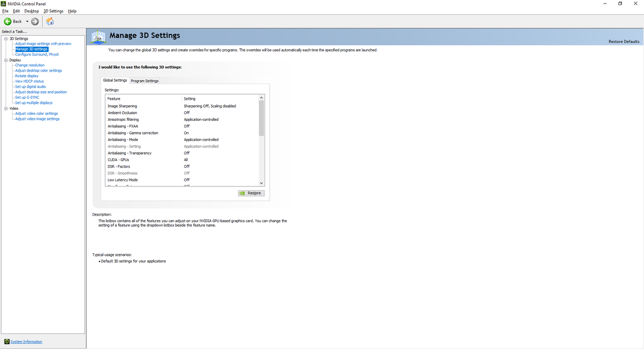644x349 pixels.
Task: Click the System Information icon
Action: click(x=7, y=341)
